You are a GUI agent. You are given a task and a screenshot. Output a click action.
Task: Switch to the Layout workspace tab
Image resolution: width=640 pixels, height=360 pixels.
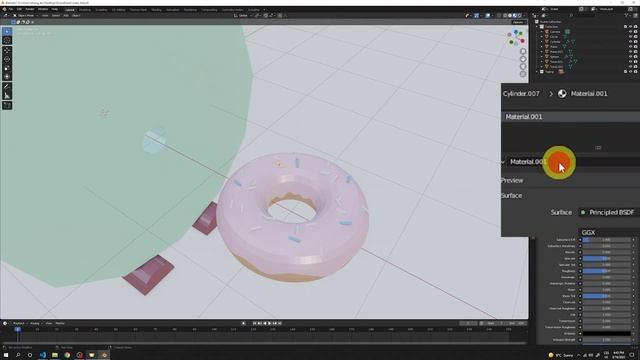pyautogui.click(x=70, y=9)
